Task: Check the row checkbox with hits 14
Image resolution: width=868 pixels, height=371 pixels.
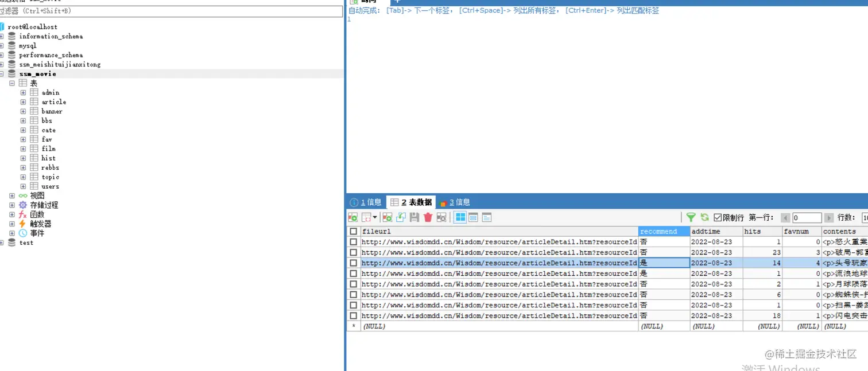Action: (x=354, y=263)
